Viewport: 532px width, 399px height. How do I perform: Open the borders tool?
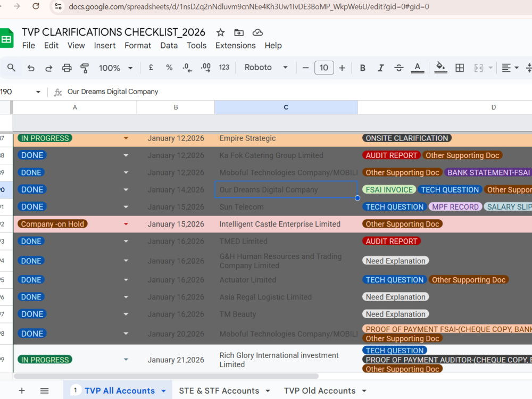[460, 68]
